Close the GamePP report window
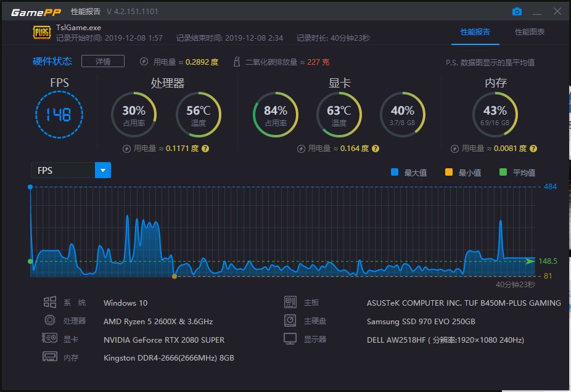This screenshot has width=571, height=392. coord(557,11)
